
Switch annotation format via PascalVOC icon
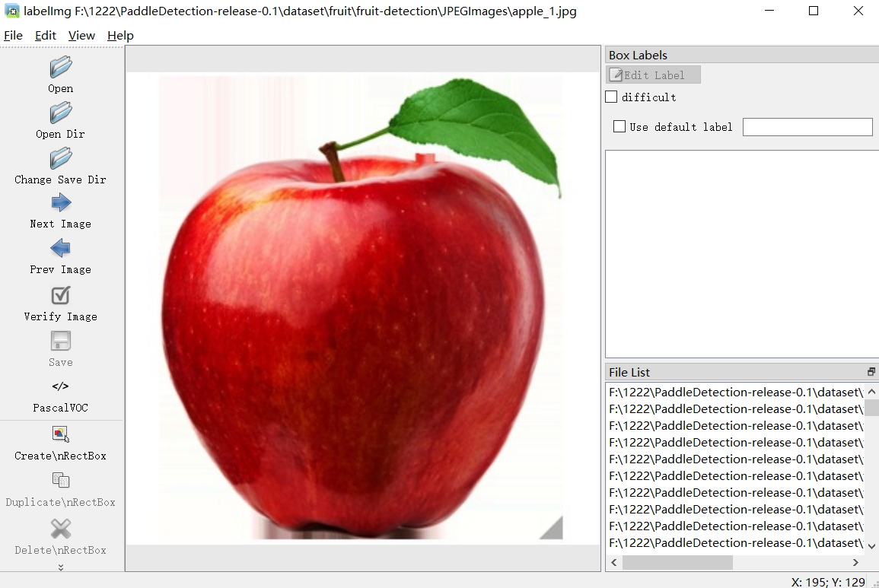[61, 386]
